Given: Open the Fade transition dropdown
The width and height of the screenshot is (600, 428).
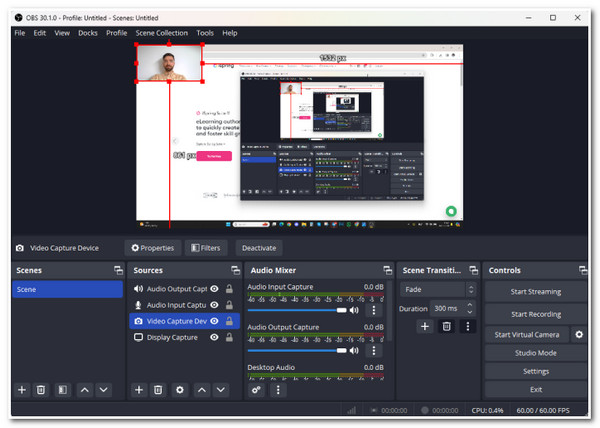Looking at the screenshot, I should pos(438,290).
